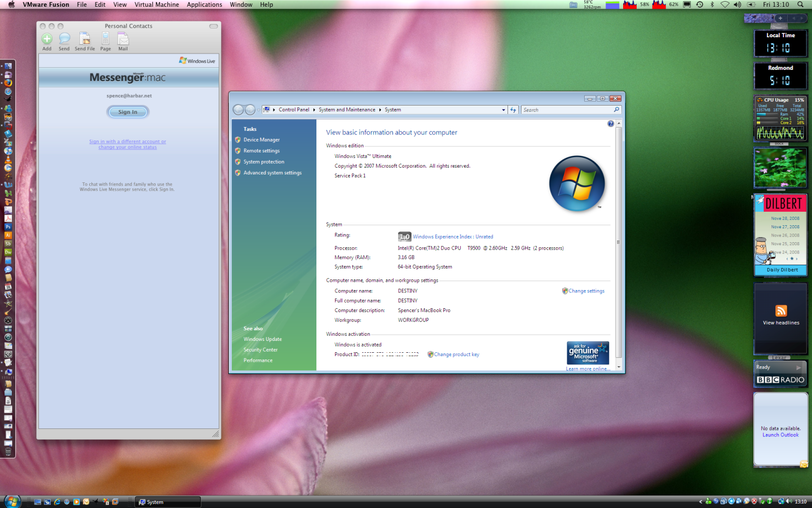Image resolution: width=812 pixels, height=508 pixels.
Task: Click the Page icon in Messenger toolbar
Action: pyautogui.click(x=105, y=39)
